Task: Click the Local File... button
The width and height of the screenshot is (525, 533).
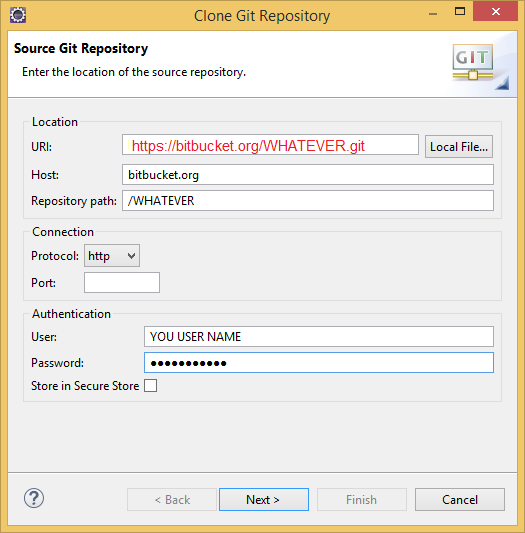Action: pyautogui.click(x=459, y=147)
